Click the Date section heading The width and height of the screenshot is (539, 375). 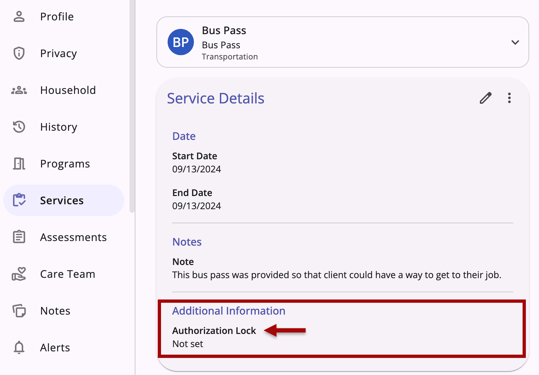[x=184, y=136]
